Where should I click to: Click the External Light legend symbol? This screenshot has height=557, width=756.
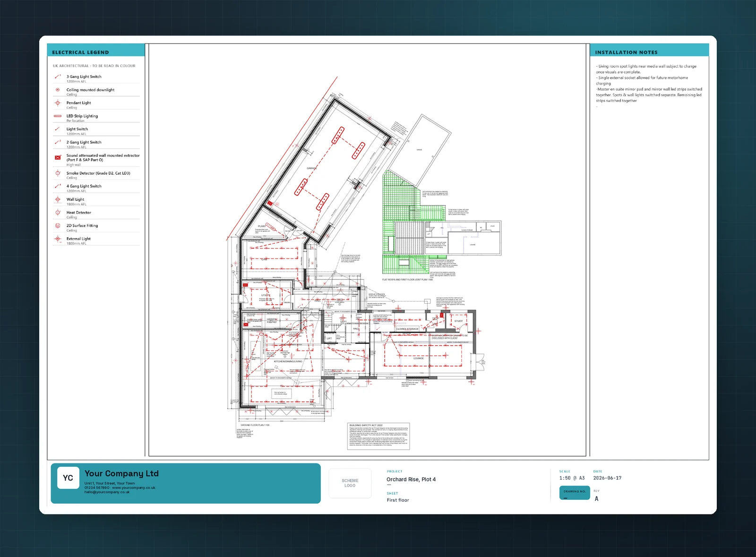pos(58,239)
